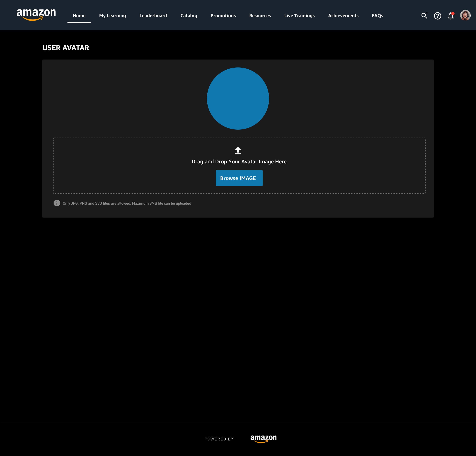Click the USER AVATAR heading

pyautogui.click(x=66, y=48)
